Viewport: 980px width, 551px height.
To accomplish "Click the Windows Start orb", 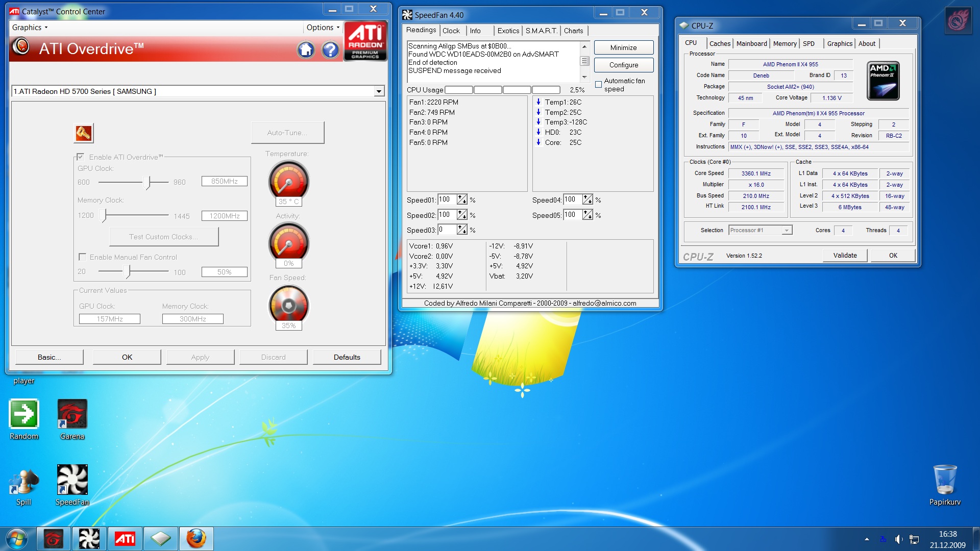I will (17, 539).
